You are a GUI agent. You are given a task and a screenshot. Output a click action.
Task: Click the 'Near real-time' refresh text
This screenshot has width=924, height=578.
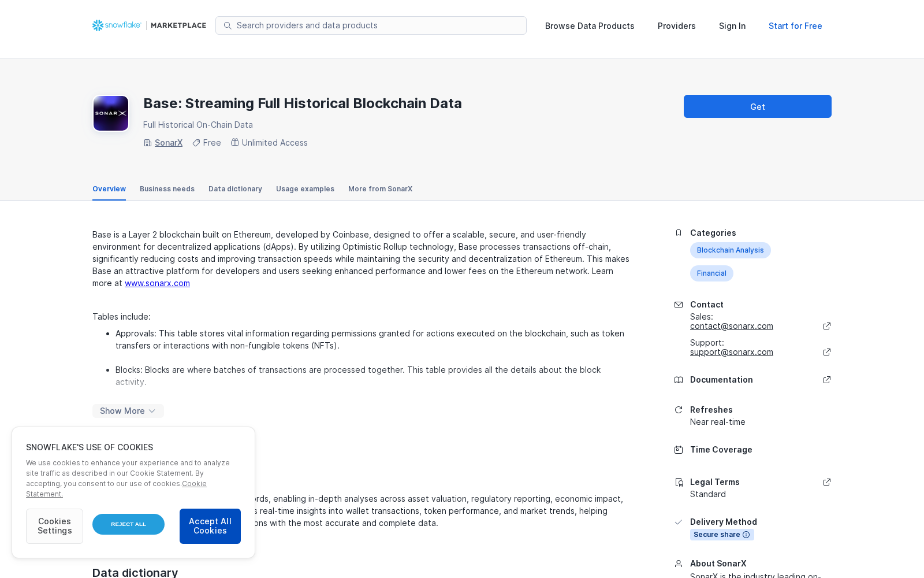717,422
